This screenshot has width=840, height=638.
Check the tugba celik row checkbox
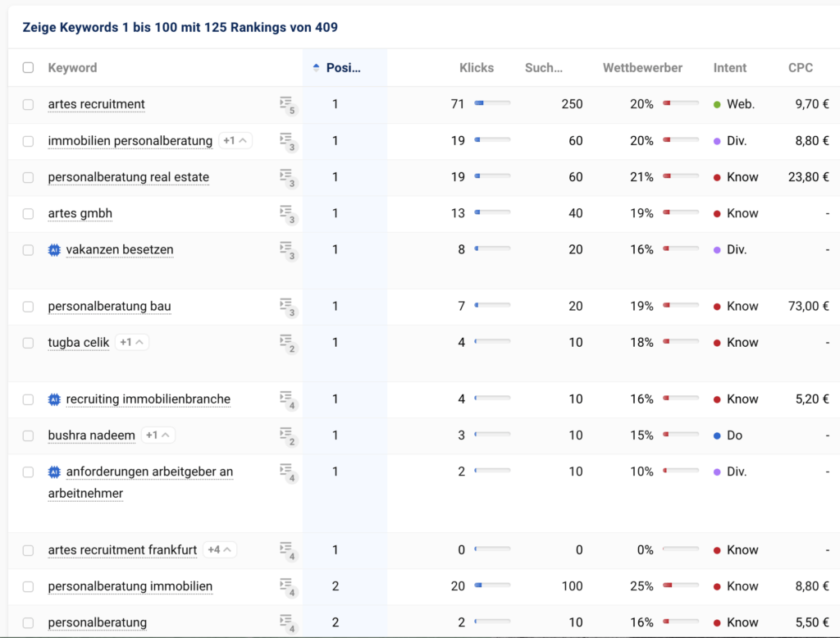28,343
